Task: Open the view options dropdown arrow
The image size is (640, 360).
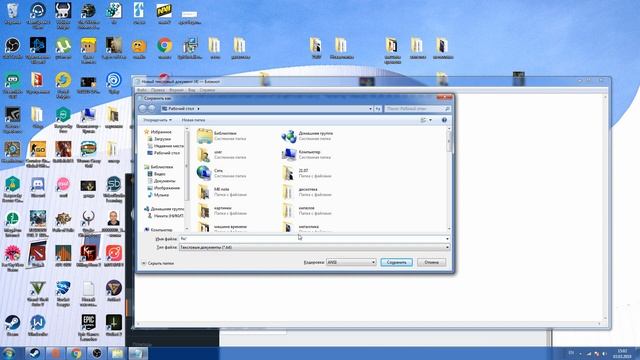Action: coord(430,120)
